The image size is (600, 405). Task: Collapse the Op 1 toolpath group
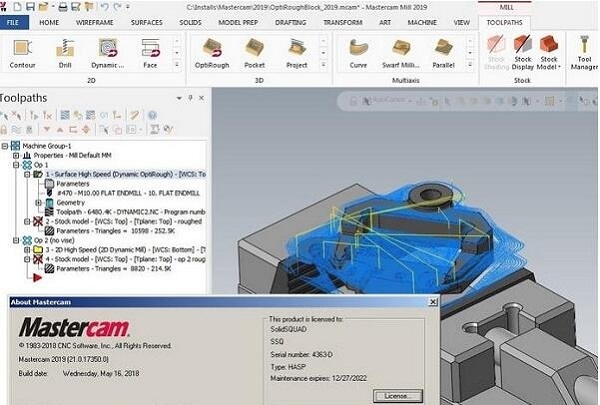pyautogui.click(x=16, y=165)
